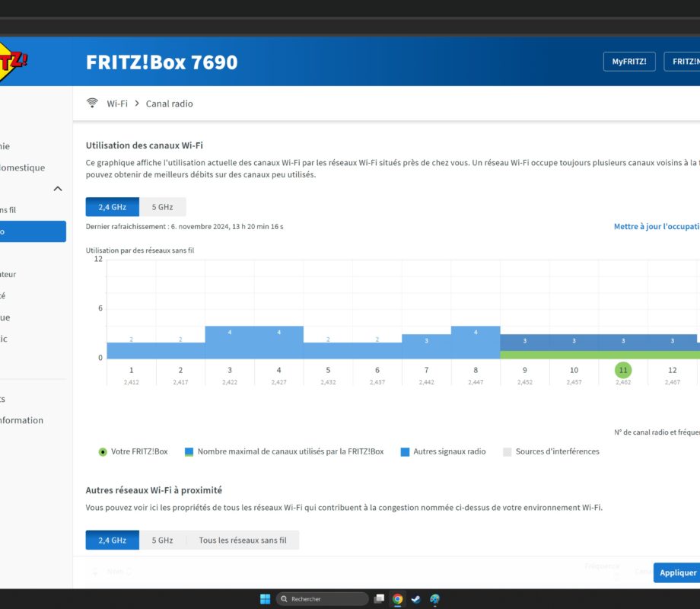Viewport: 700px width, 609px height.
Task: Click channel number 5 on the axis
Action: tap(328, 370)
